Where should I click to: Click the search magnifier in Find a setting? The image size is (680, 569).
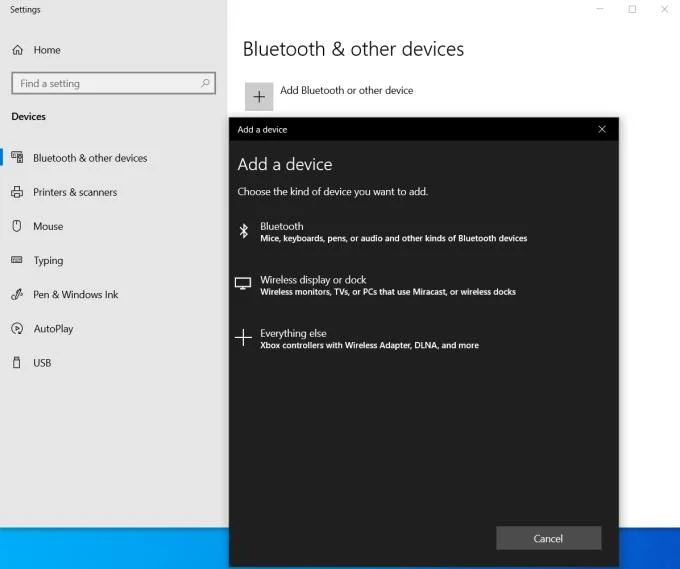pos(205,83)
